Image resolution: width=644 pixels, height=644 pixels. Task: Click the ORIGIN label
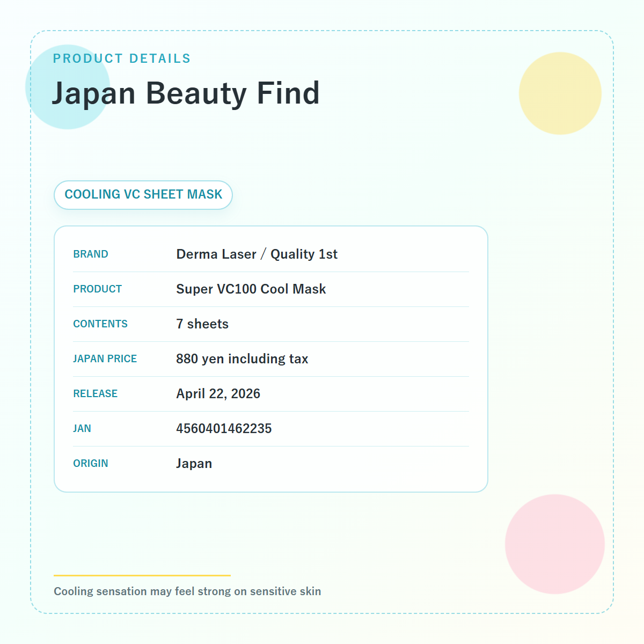pyautogui.click(x=91, y=464)
